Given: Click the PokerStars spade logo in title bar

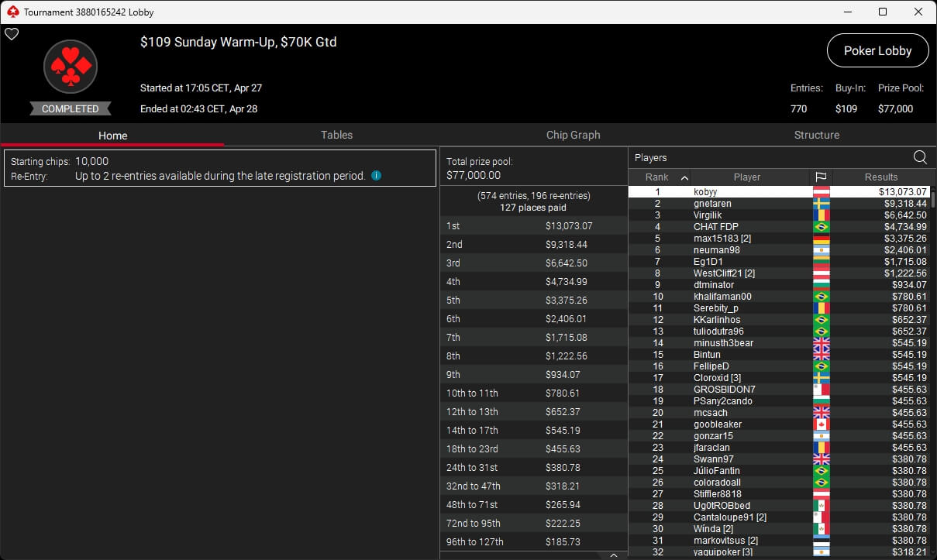Looking at the screenshot, I should (x=12, y=12).
